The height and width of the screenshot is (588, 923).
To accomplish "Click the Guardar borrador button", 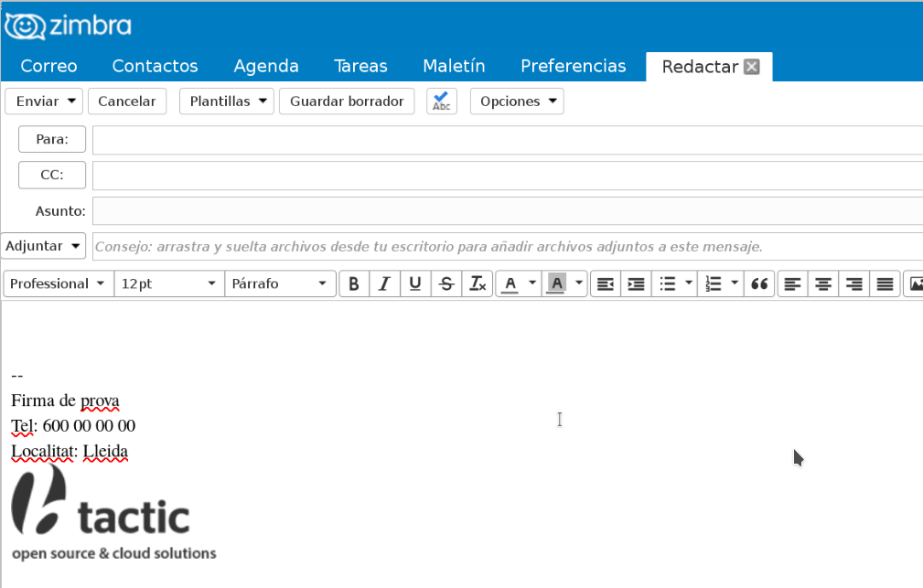I will pyautogui.click(x=347, y=102).
